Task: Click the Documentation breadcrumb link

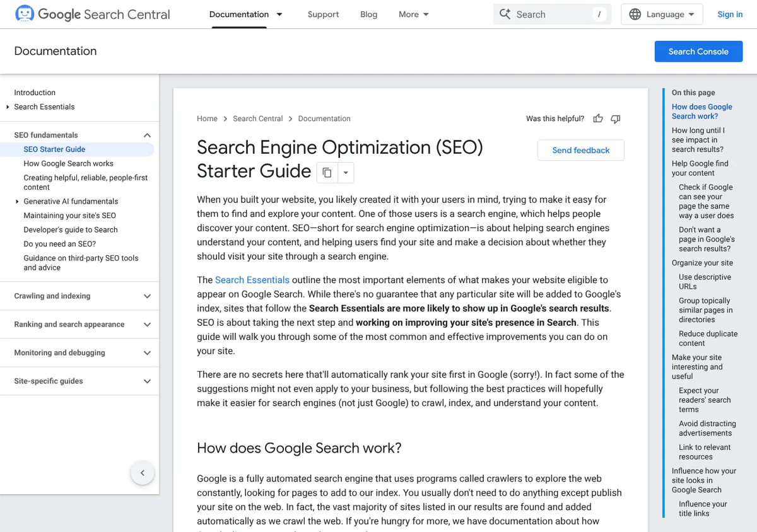Action: click(324, 119)
